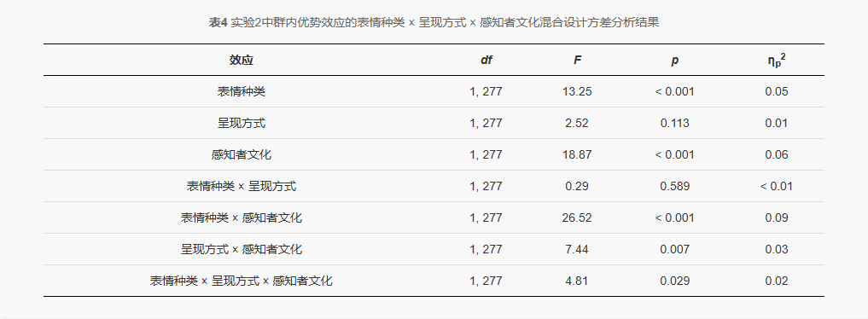
Task: Click the p value 0.007
Action: click(675, 249)
